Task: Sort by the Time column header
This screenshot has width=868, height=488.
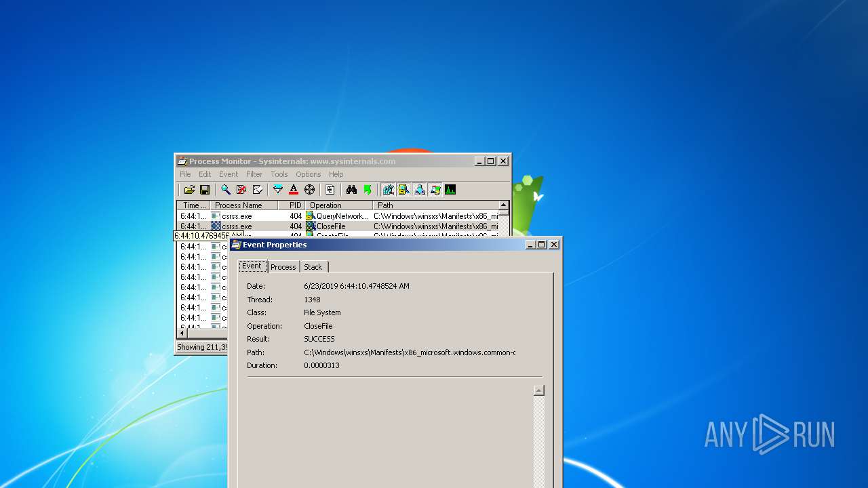Action: click(x=193, y=205)
